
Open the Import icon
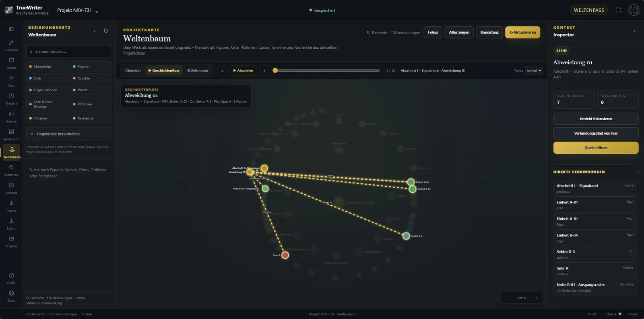click(x=11, y=203)
